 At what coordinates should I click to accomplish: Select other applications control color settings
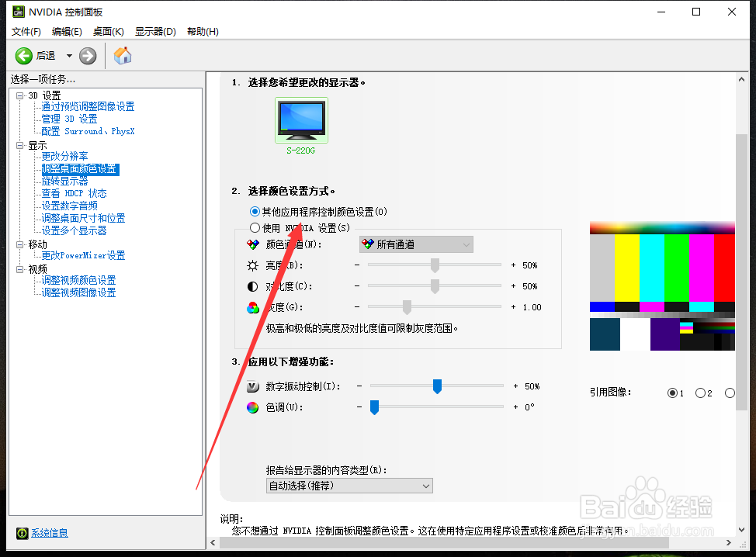pos(255,212)
